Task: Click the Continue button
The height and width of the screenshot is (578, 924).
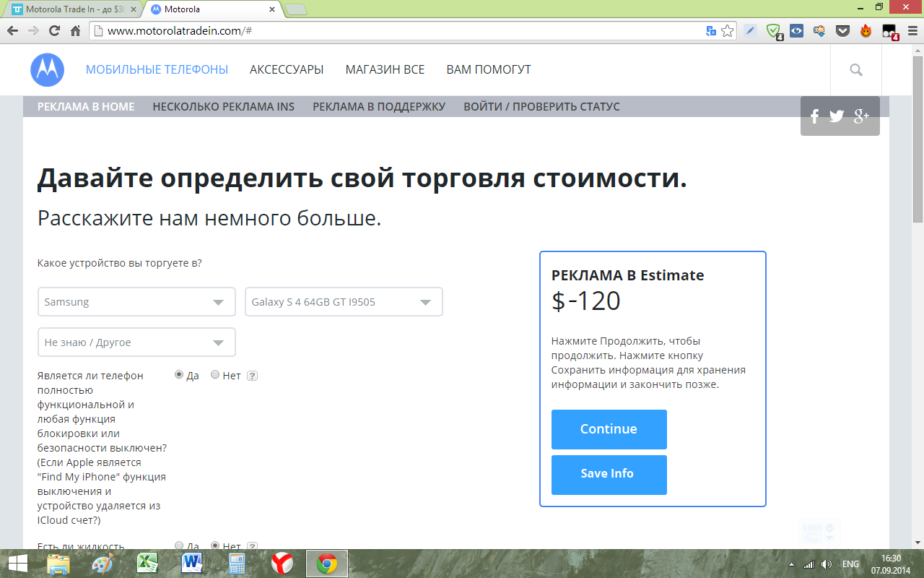Action: [x=609, y=429]
